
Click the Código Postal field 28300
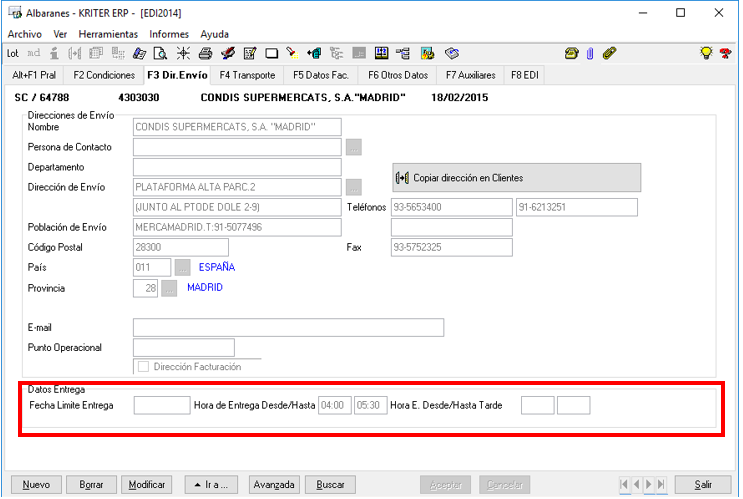[181, 247]
